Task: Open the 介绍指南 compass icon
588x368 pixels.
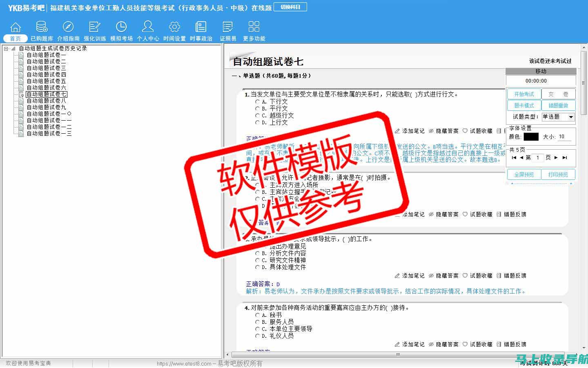Action: [68, 27]
